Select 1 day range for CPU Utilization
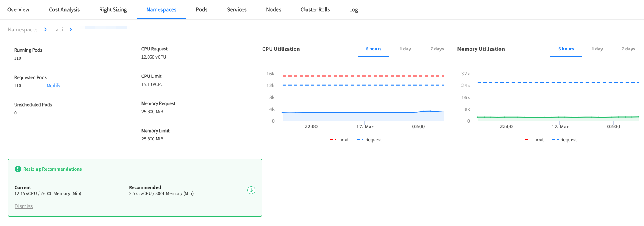Image resolution: width=644 pixels, height=226 pixels. tap(405, 49)
